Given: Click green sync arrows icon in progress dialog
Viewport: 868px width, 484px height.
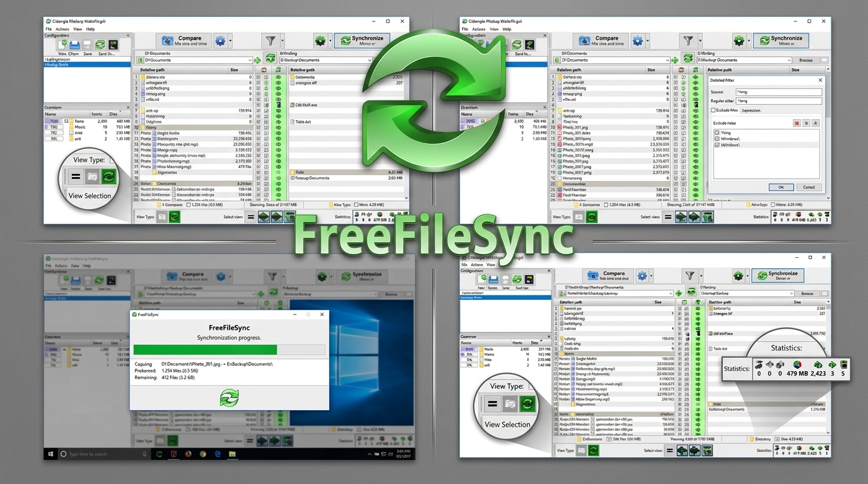Looking at the screenshot, I should pos(229,397).
